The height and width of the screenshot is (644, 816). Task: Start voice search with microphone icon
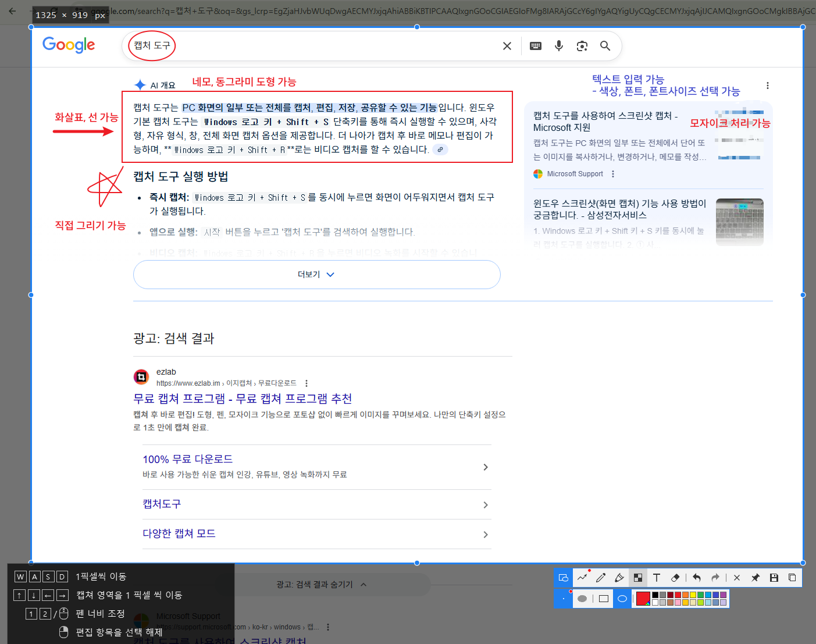(x=559, y=46)
